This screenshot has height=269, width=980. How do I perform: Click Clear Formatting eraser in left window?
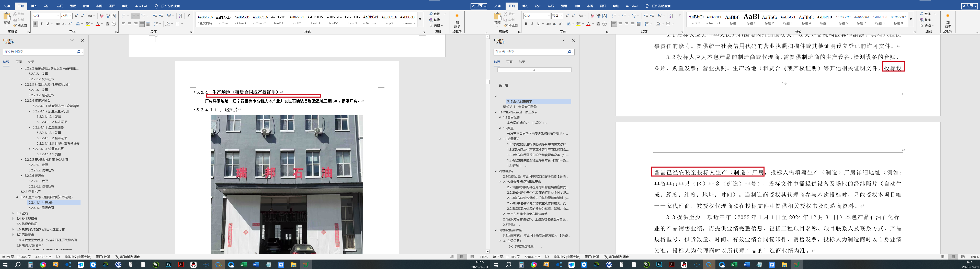pyautogui.click(x=101, y=16)
